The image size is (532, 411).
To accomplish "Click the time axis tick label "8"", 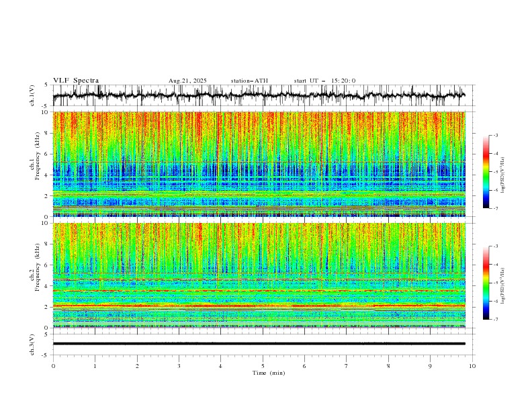I will click(x=388, y=366).
